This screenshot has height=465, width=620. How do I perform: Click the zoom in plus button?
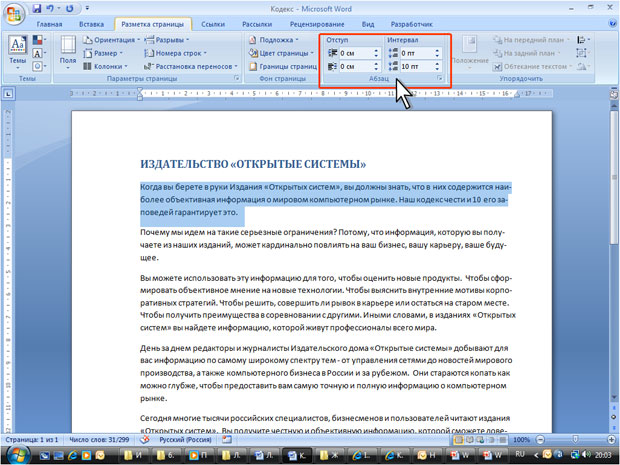click(611, 440)
